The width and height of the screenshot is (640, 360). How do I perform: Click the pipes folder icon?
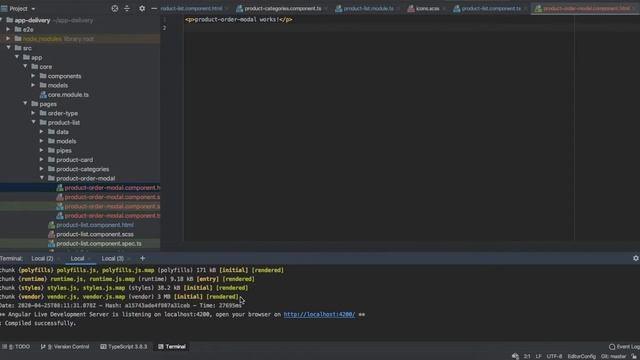click(x=51, y=150)
